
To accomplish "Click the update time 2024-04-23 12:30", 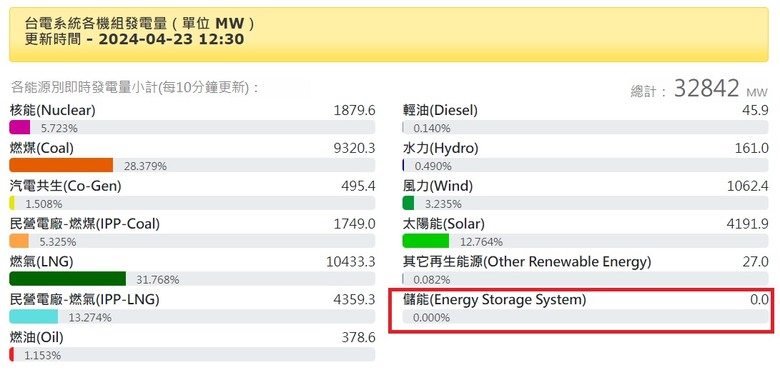I will coord(171,39).
